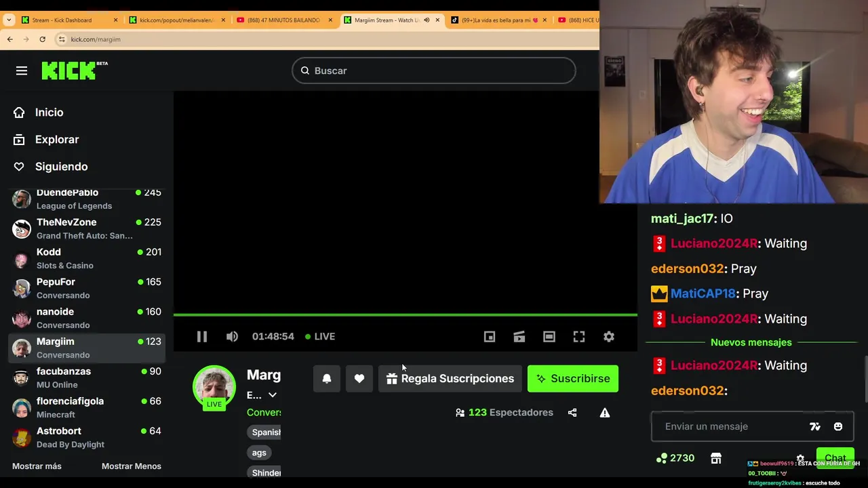Click the 7TV emote icon in chat
This screenshot has height=488, width=868.
coord(815,426)
